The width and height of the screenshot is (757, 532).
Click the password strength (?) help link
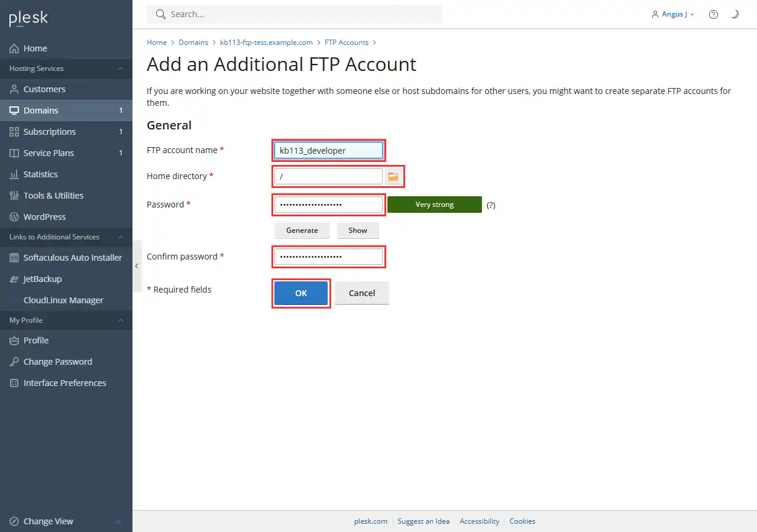tap(491, 205)
